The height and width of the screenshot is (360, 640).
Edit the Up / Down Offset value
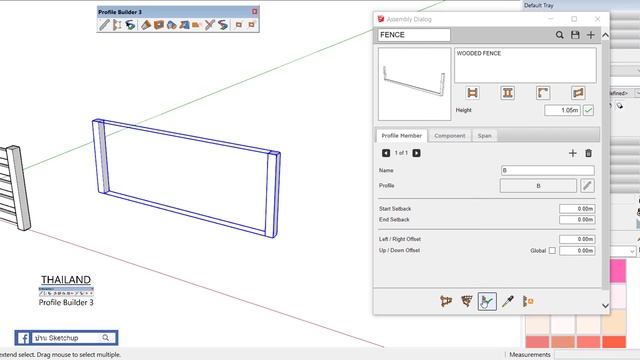click(577, 251)
